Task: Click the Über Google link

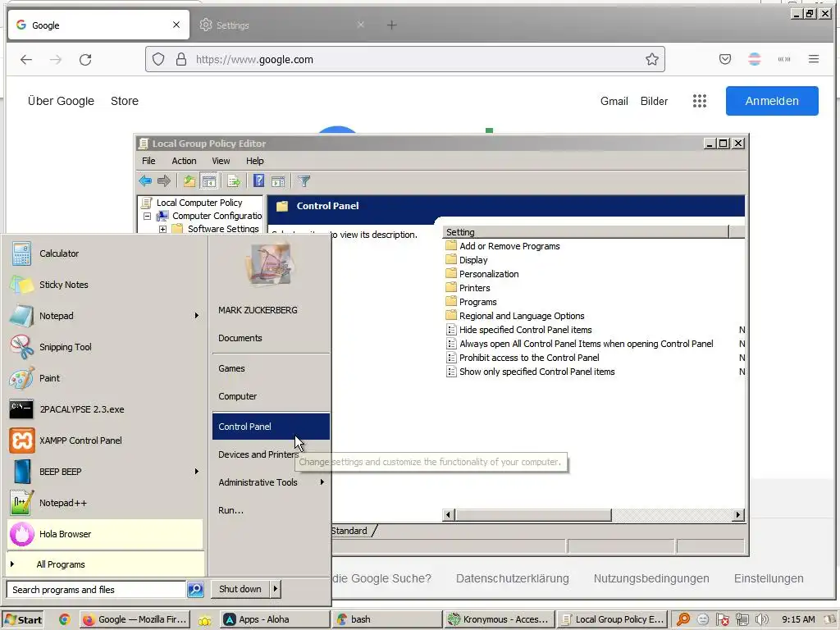Action: point(61,101)
